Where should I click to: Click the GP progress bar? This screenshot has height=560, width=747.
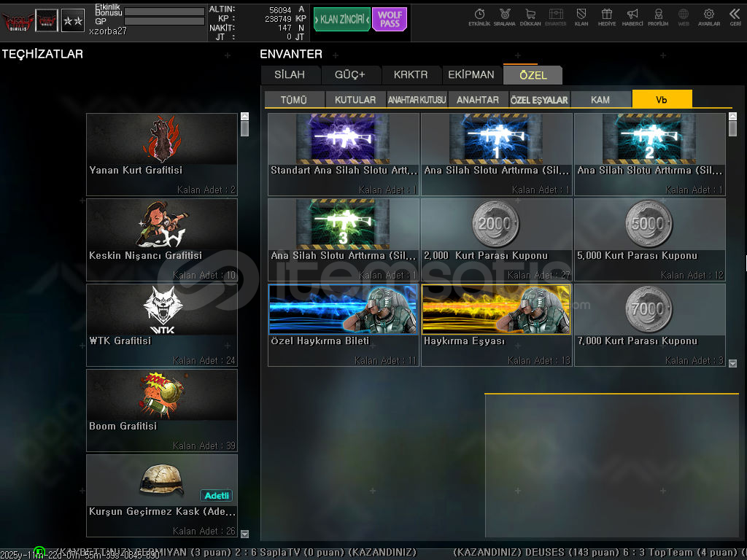(x=164, y=21)
